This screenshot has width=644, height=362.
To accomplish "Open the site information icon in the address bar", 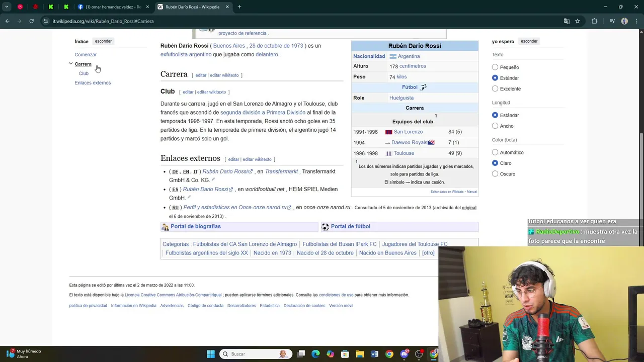I will (x=46, y=21).
